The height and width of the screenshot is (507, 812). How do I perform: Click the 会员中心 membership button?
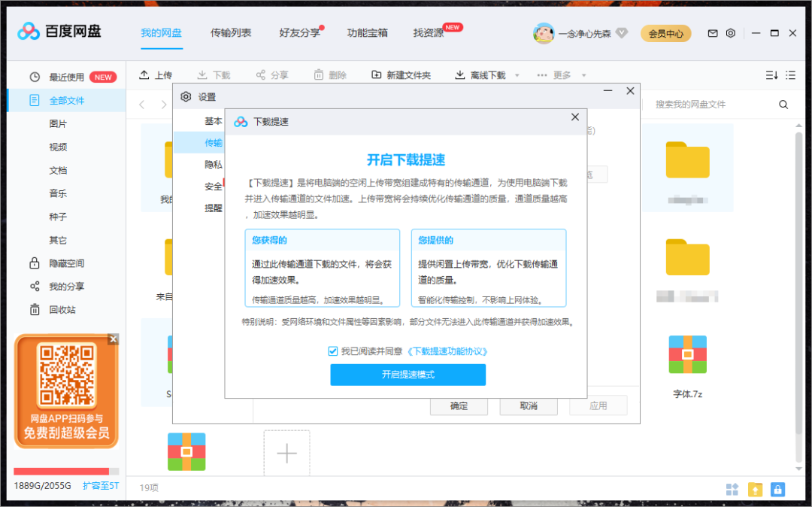(x=665, y=33)
